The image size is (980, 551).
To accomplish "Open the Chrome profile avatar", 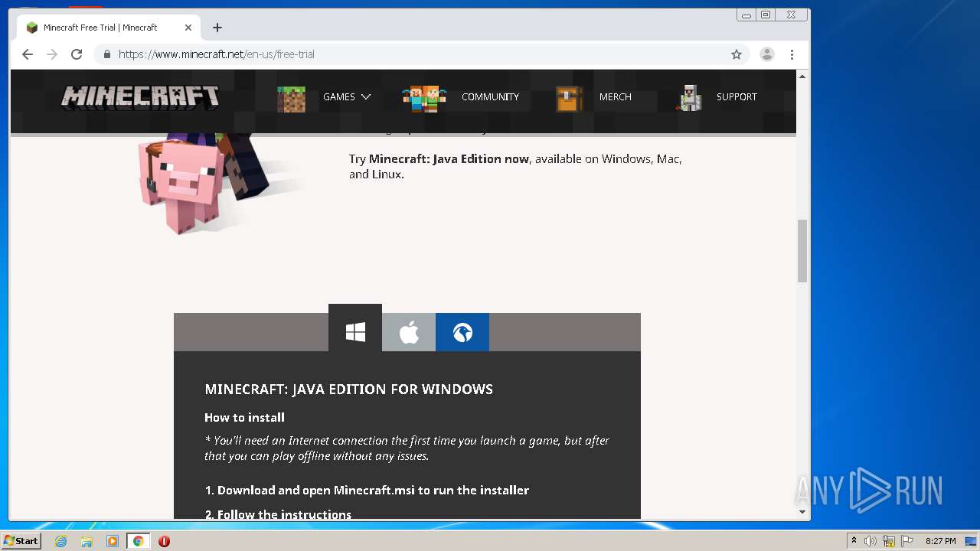I will pyautogui.click(x=766, y=54).
